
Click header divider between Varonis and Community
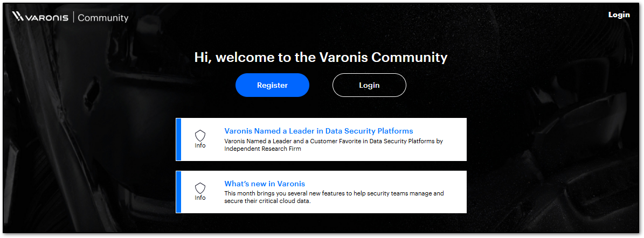point(73,18)
